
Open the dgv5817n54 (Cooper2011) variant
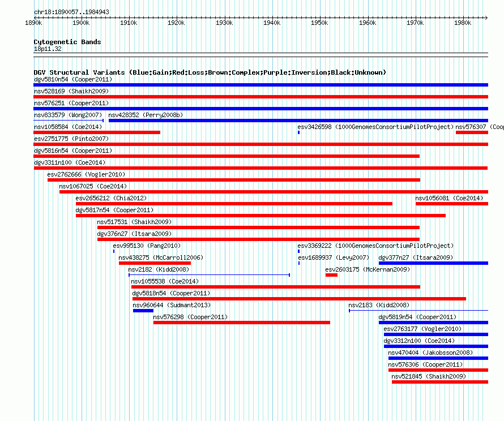(x=114, y=210)
